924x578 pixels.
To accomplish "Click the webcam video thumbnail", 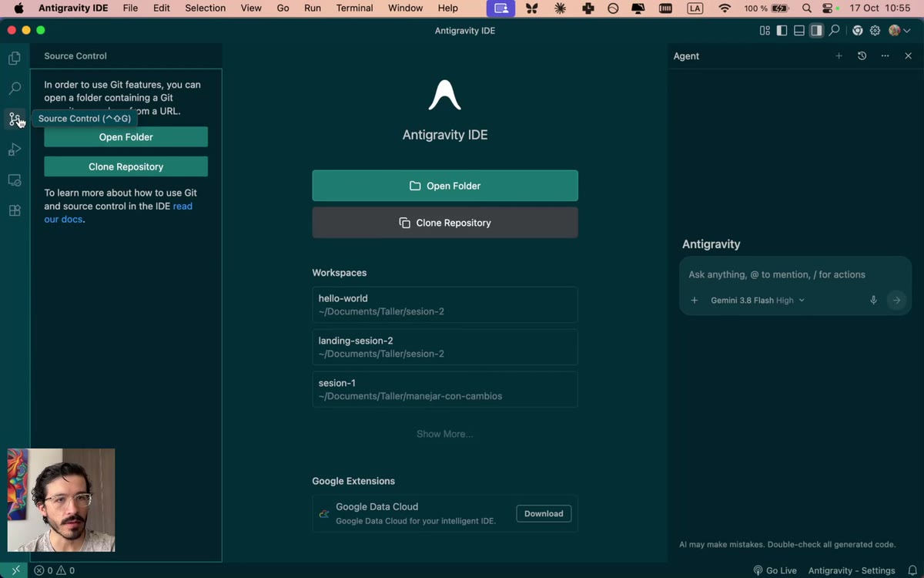I will [61, 500].
